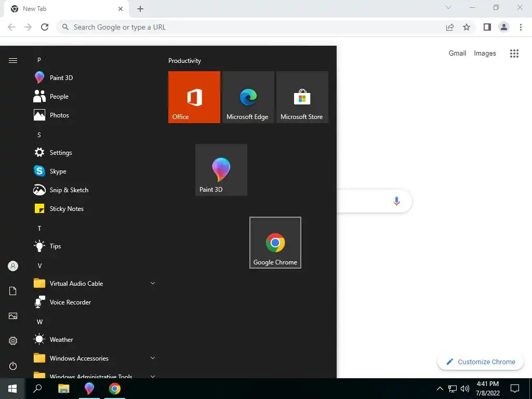The height and width of the screenshot is (399, 532).
Task: Go back with Chrome back arrow
Action: pyautogui.click(x=11, y=27)
